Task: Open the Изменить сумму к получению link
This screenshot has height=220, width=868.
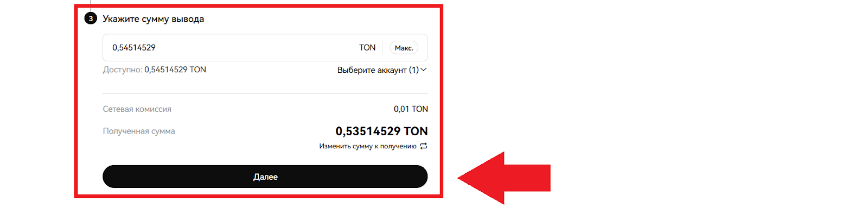Action: (368, 146)
